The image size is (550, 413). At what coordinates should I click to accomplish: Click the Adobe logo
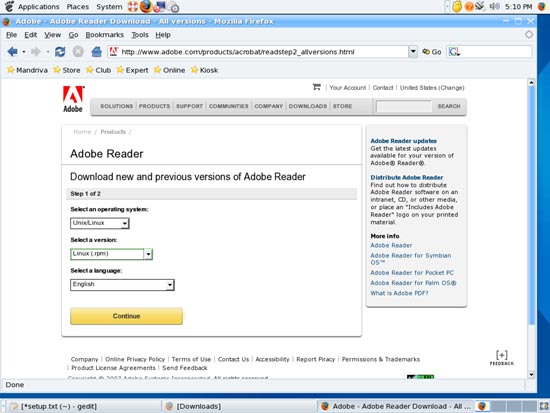point(73,99)
